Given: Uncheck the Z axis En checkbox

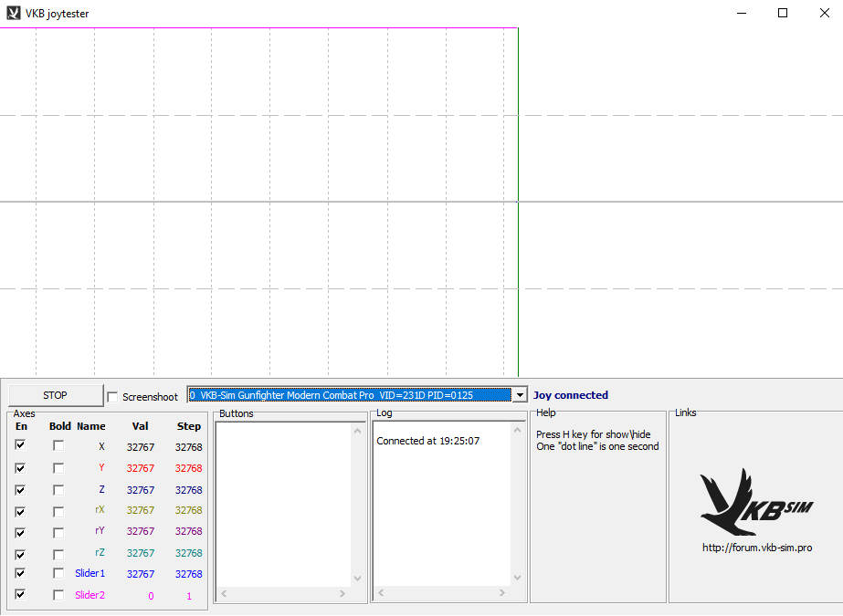Looking at the screenshot, I should (20, 490).
